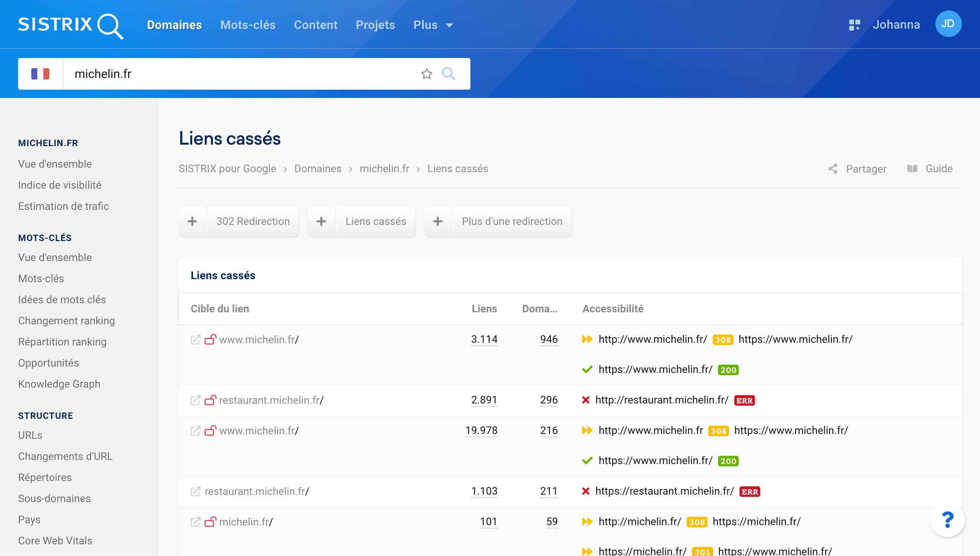Expand the Plus dropdown menu
Image resolution: width=980 pixels, height=556 pixels.
[433, 25]
